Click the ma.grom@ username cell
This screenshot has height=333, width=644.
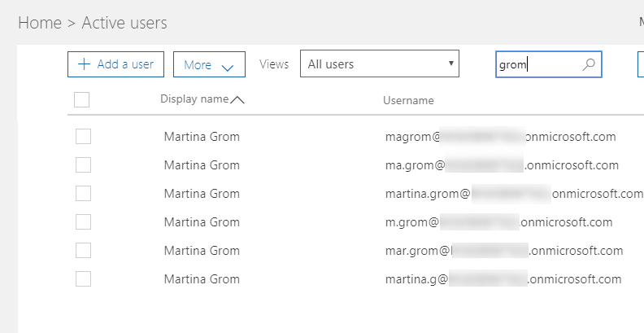click(502, 164)
